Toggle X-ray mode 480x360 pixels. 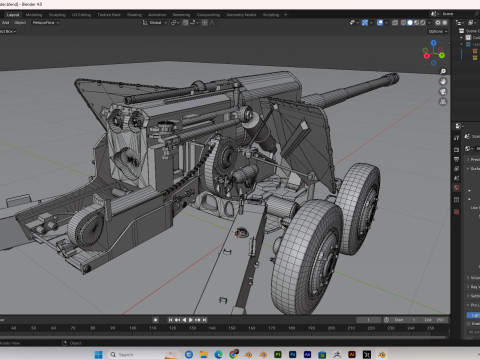(395, 23)
